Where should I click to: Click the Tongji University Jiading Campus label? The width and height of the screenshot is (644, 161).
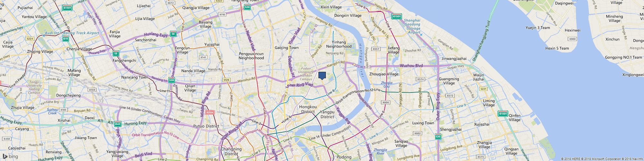tap(34, 87)
